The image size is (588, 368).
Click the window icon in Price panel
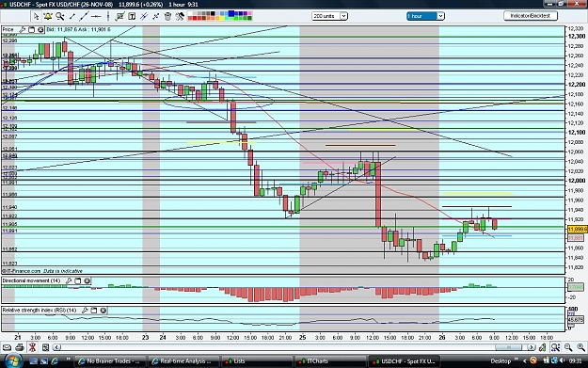click(31, 29)
